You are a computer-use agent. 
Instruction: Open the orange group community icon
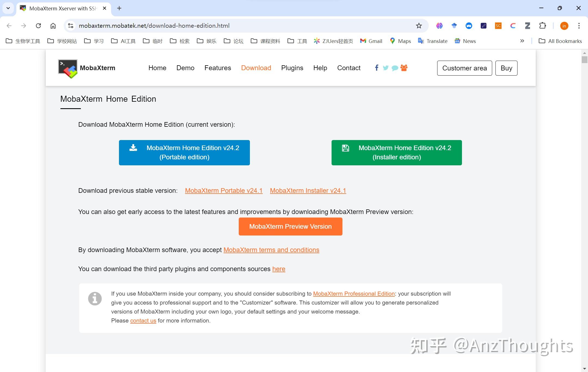click(404, 68)
